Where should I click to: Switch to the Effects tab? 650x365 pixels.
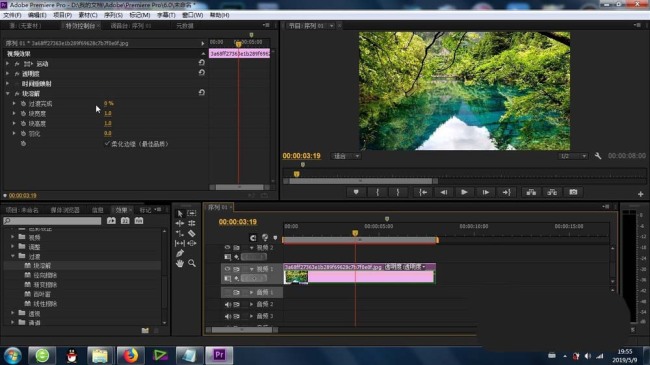pos(121,210)
